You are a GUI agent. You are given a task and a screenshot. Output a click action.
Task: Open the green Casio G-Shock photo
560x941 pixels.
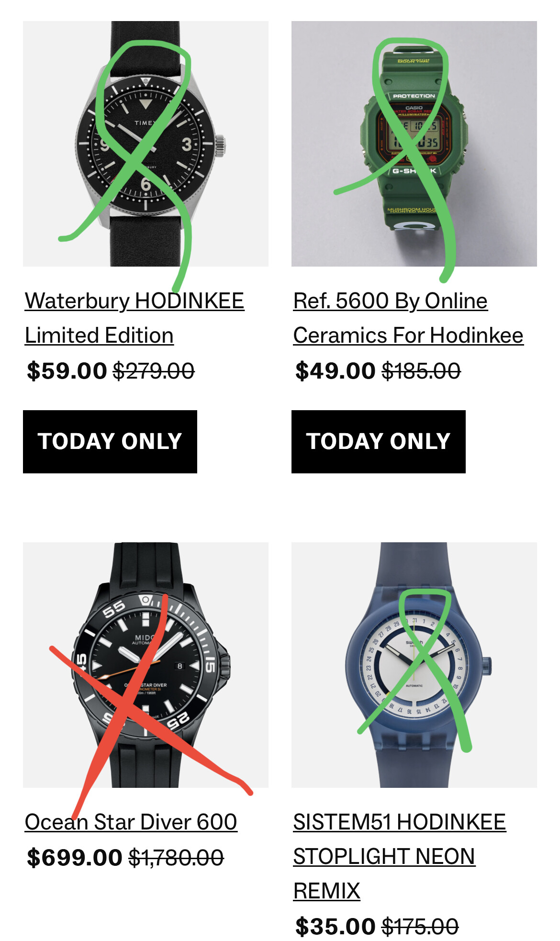pyautogui.click(x=414, y=144)
